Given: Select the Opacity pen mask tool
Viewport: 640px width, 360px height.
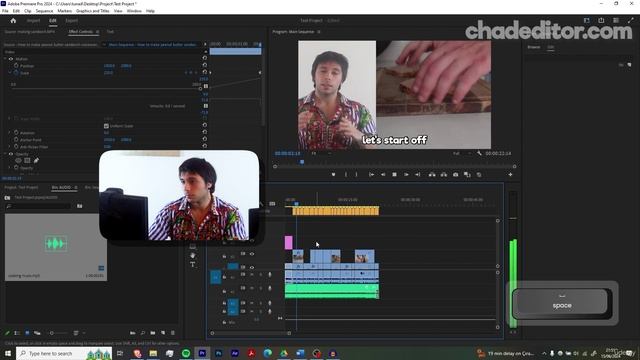Looking at the screenshot, I should point(36,160).
